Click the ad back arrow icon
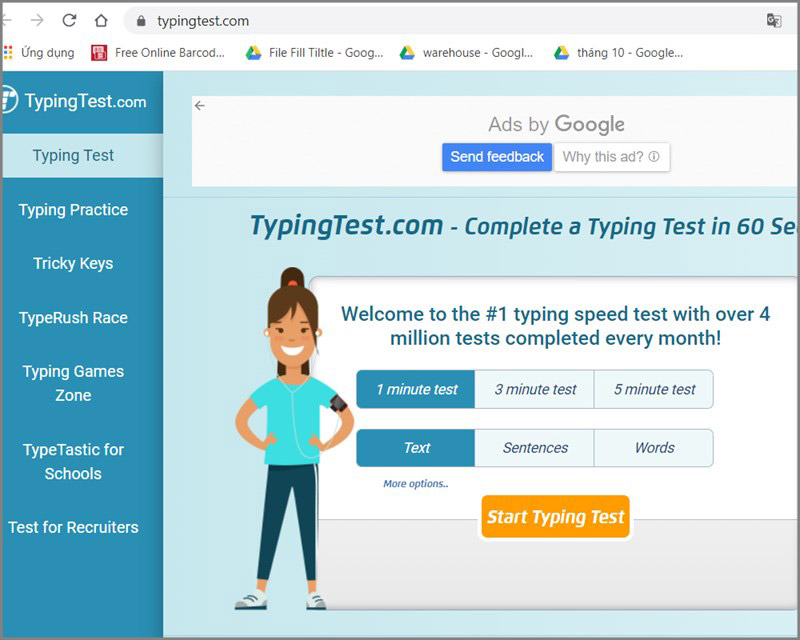800x640 pixels. (x=200, y=106)
